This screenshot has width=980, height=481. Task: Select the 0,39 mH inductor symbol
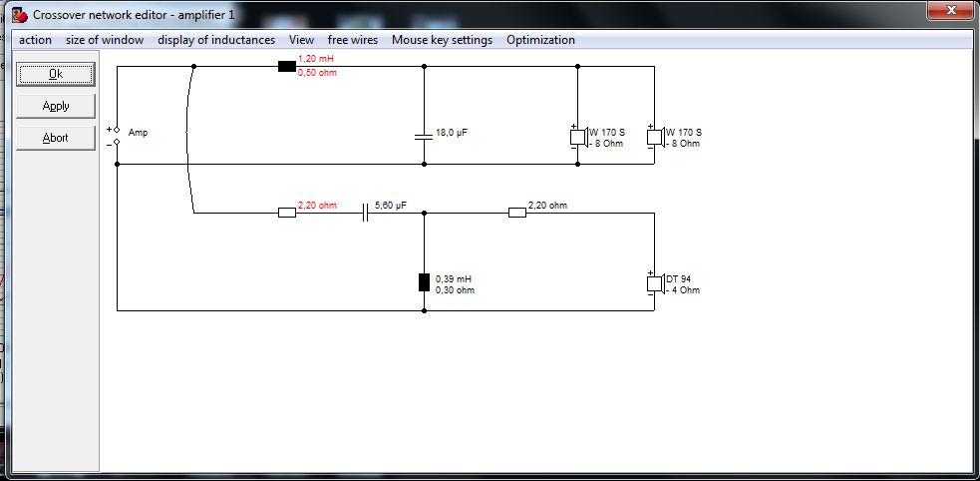click(x=424, y=282)
